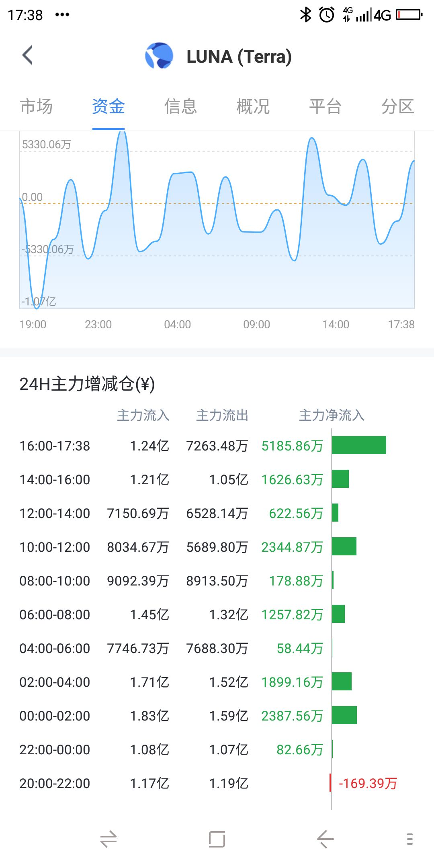Tap the 24H主力增减仓(¥) heading
This screenshot has height=868, width=434.
tap(87, 384)
